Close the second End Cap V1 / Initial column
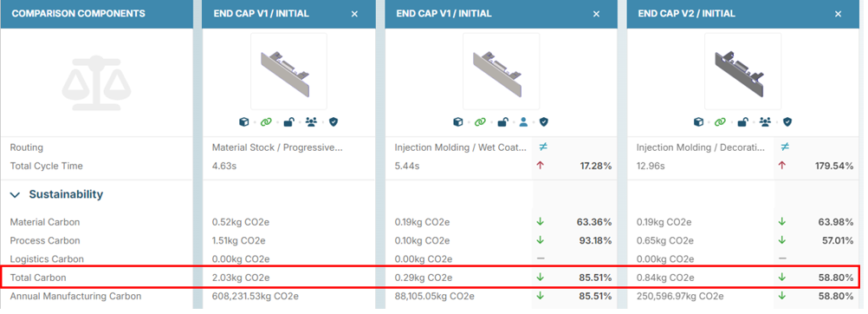The width and height of the screenshot is (868, 314). [596, 14]
